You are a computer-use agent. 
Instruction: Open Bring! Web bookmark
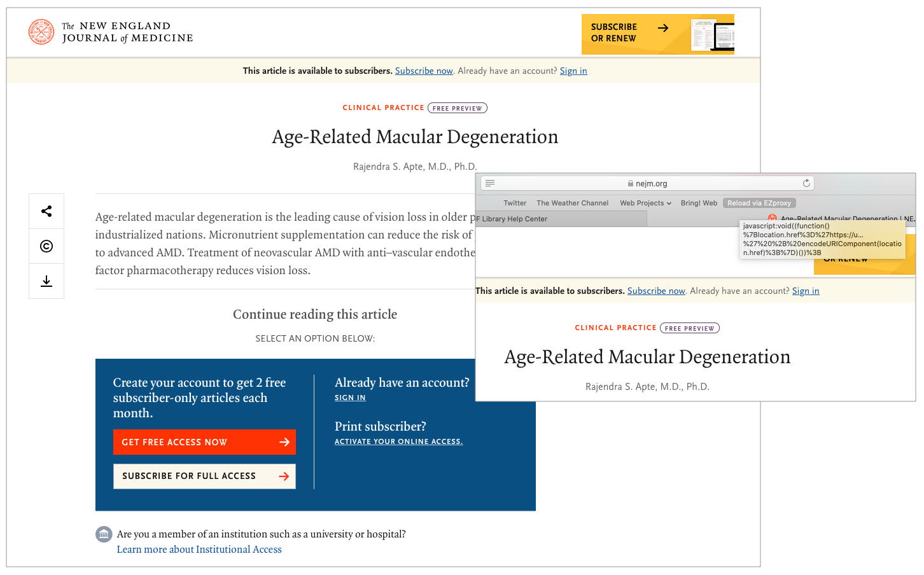[699, 203]
